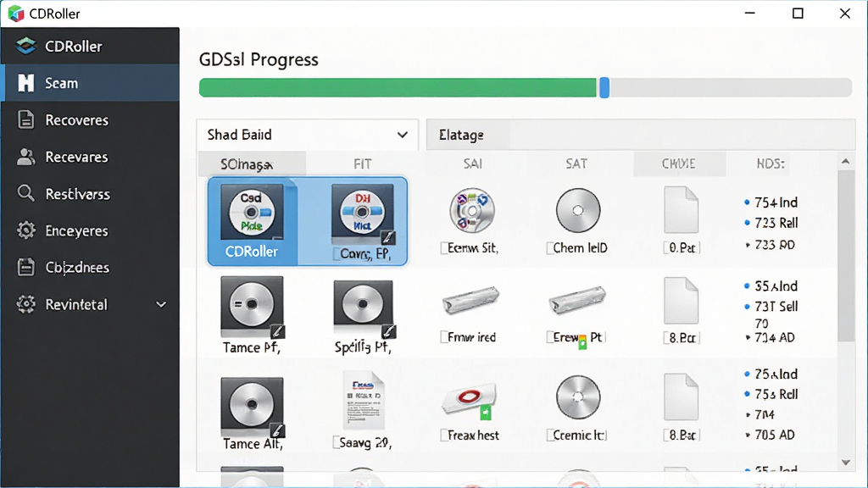Tick the Saavg 29 checkbox

click(336, 442)
